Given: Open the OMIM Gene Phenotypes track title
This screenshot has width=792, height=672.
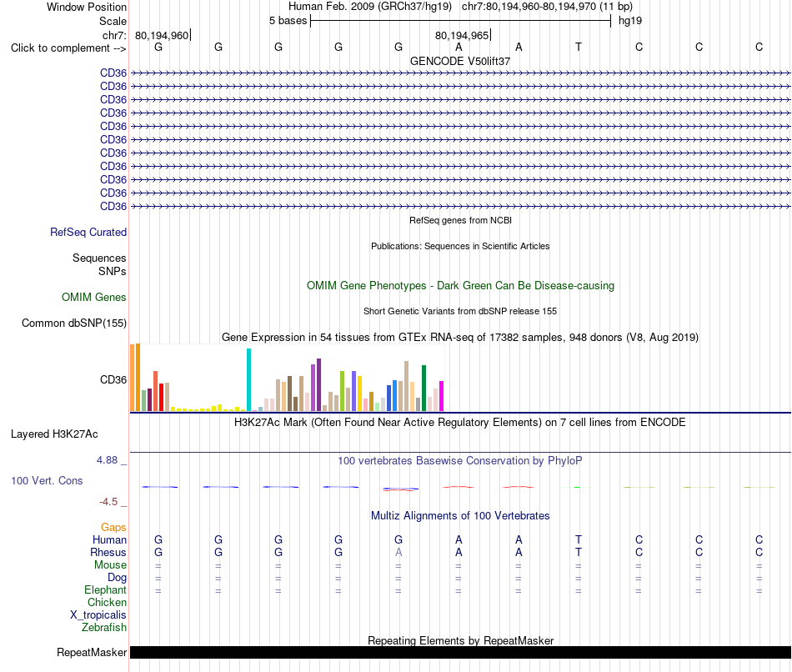Looking at the screenshot, I should pos(460,285).
